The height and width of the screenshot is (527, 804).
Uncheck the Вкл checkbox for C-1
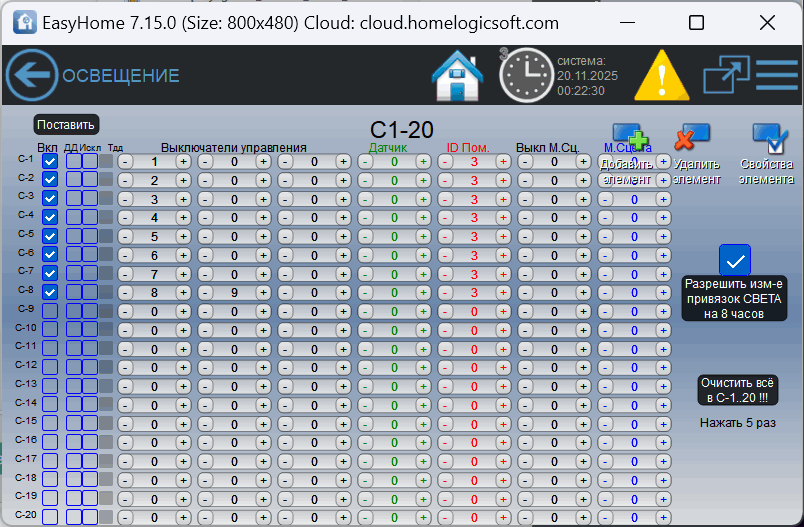tap(50, 160)
